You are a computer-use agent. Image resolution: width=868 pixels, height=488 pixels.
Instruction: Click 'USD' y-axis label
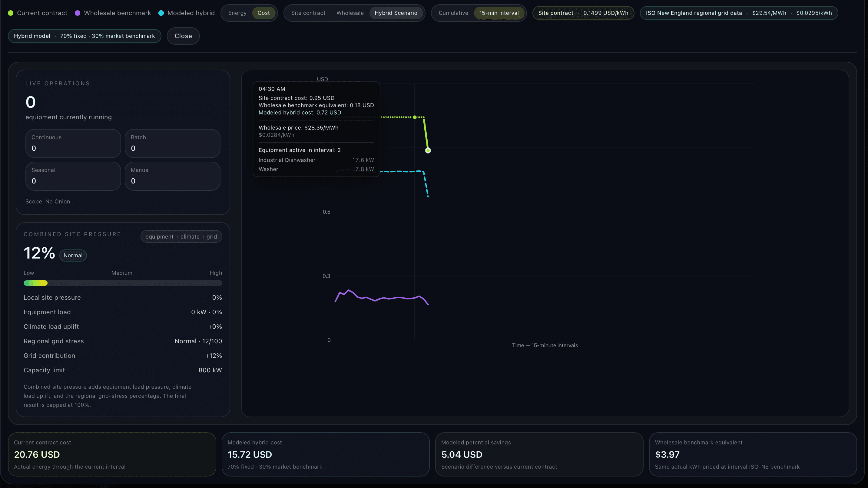[323, 80]
